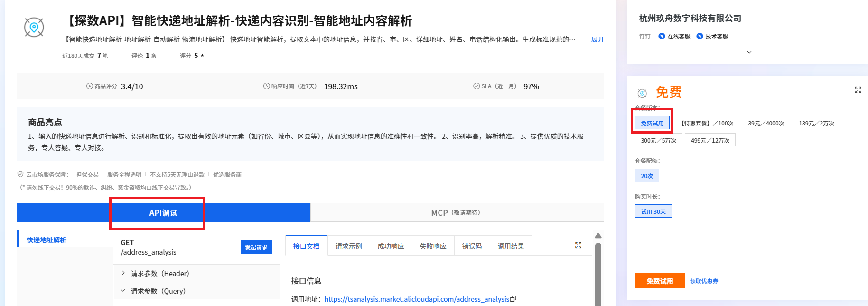Image resolution: width=868 pixels, height=306 pixels.
Task: Click the /address_analysis endpoint path
Action: (149, 252)
